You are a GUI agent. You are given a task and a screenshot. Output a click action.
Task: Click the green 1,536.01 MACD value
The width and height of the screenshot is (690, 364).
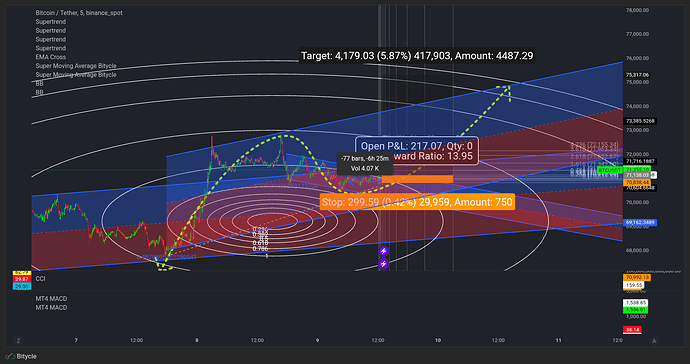[x=635, y=310]
